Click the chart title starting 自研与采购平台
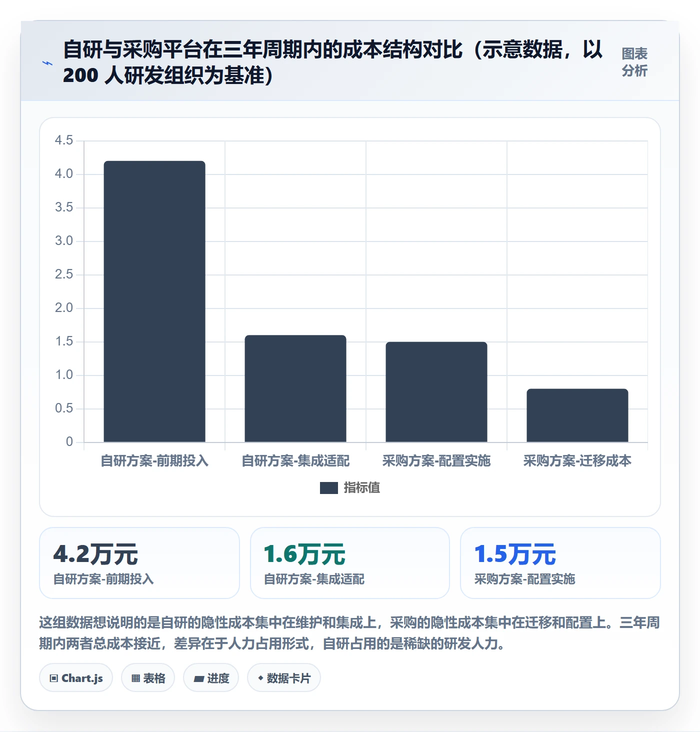Viewport: 700px width, 732px height. point(333,62)
